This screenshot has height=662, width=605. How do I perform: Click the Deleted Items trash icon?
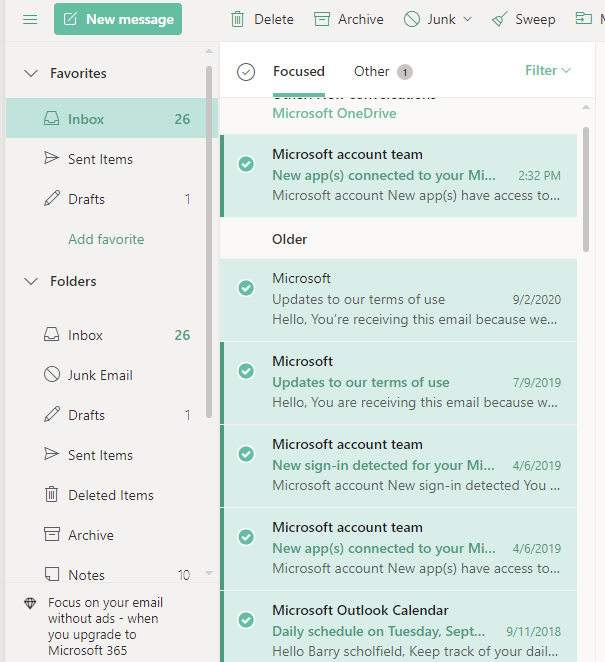(x=52, y=494)
